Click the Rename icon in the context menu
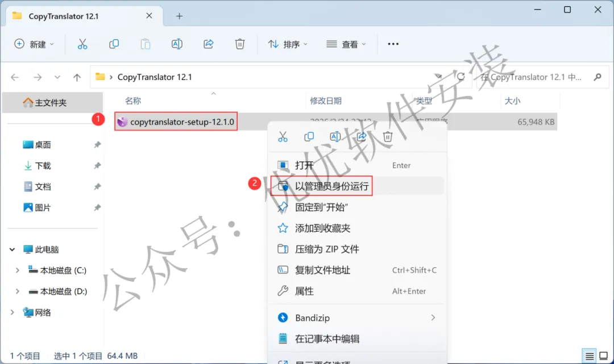 point(335,136)
